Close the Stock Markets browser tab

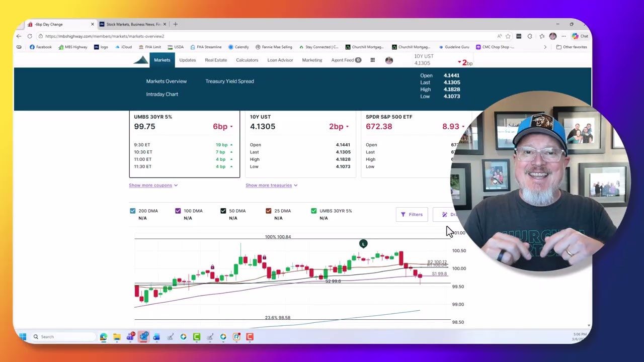tap(165, 24)
